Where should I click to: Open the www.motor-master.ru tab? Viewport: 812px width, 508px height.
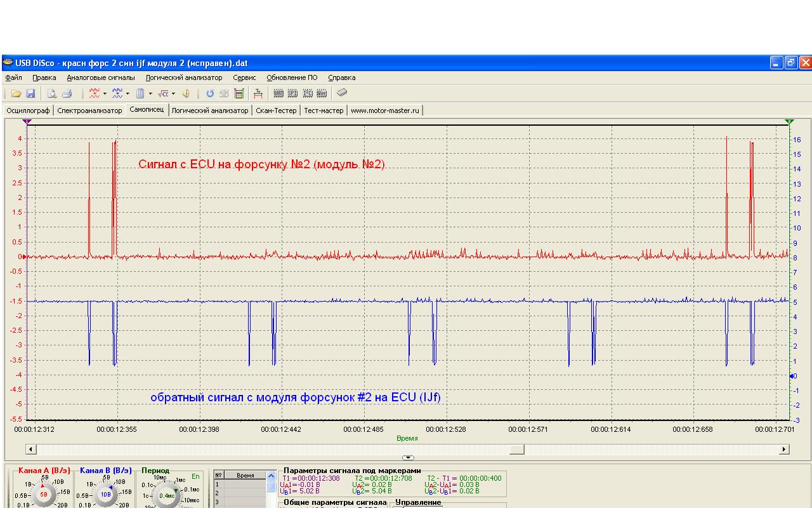tap(385, 110)
